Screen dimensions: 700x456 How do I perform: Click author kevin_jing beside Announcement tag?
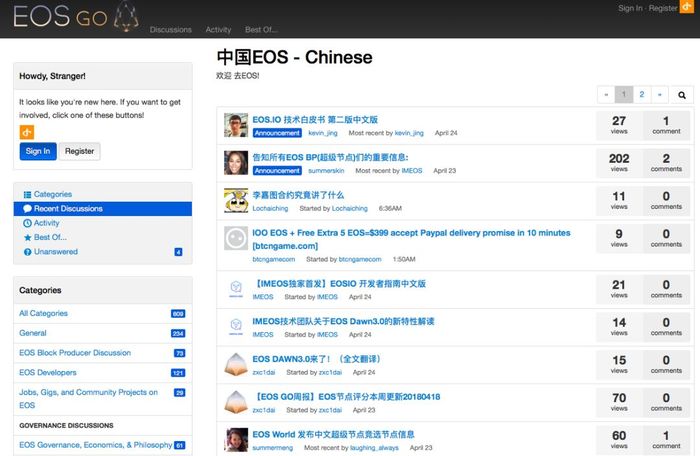(323, 133)
